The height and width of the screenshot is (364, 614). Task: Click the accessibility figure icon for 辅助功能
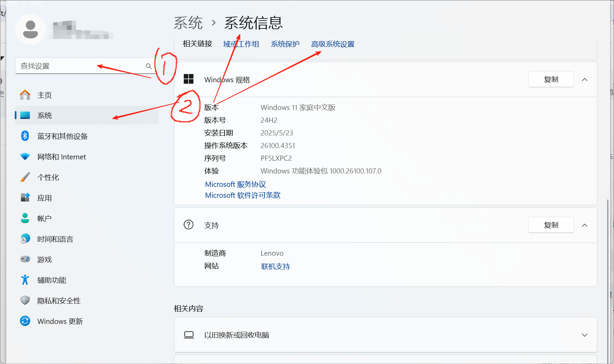point(25,280)
